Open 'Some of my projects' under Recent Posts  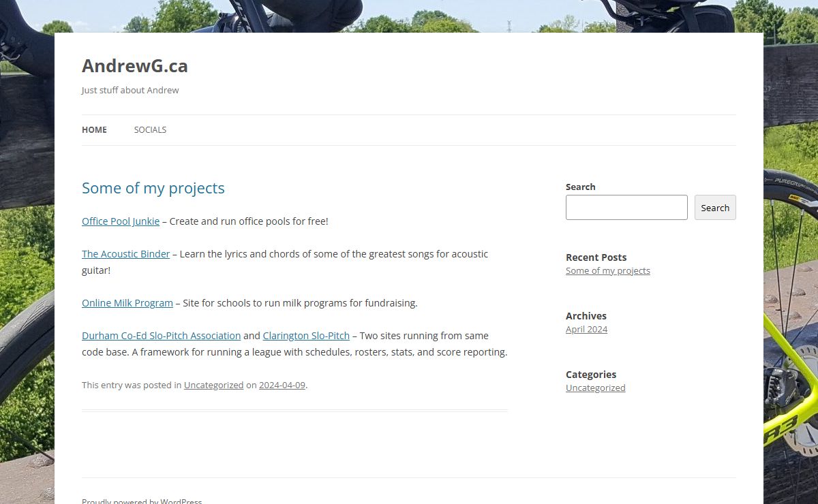(x=608, y=270)
